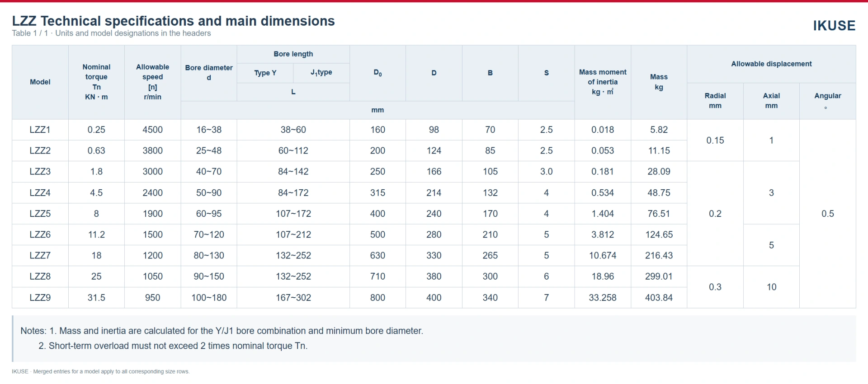
Task: Click the Angular sub-header
Action: coord(828,101)
